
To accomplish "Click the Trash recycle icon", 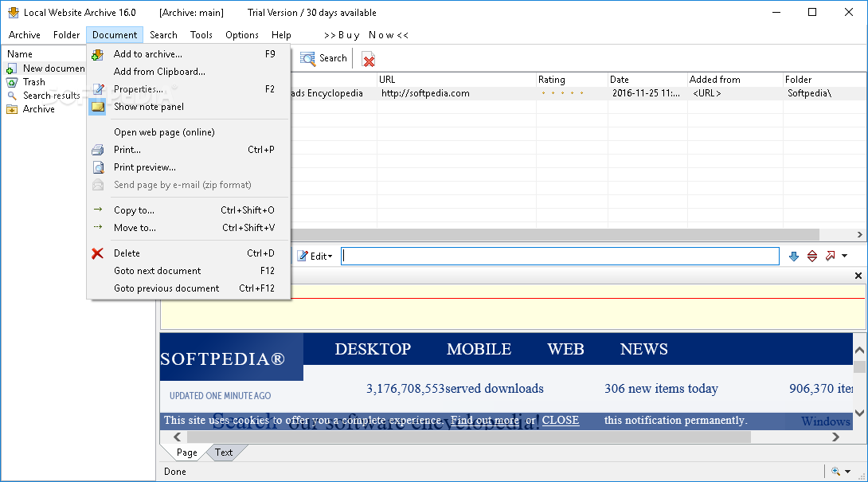I will coord(12,82).
